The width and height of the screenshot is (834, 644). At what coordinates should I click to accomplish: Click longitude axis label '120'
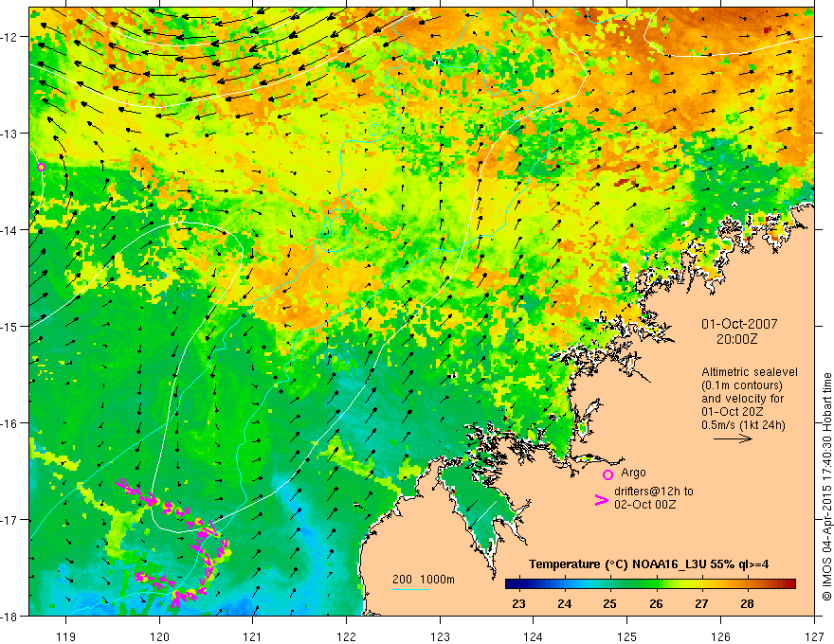[159, 636]
